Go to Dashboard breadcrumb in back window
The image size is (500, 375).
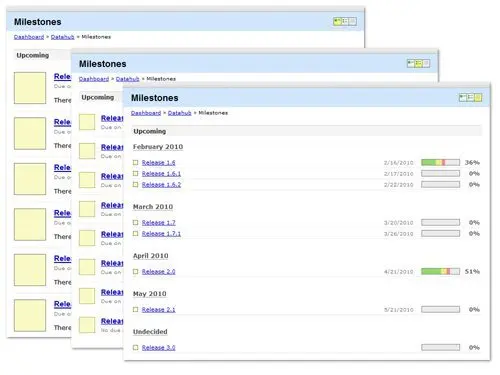(29, 37)
